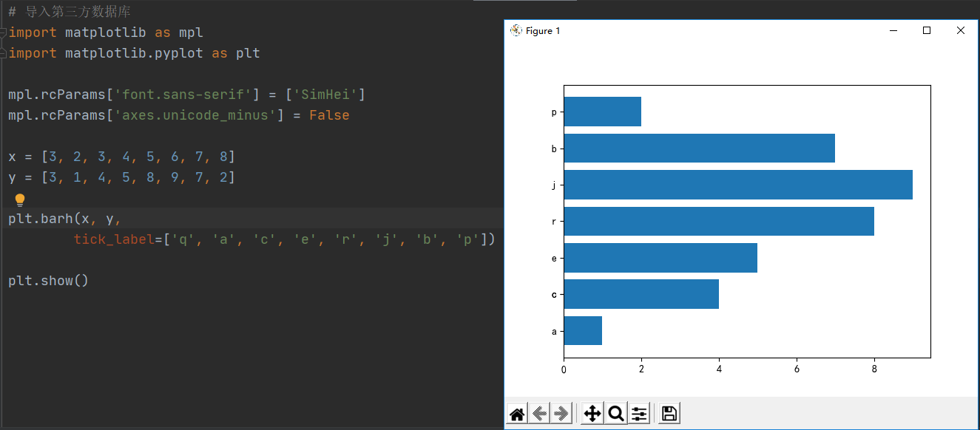Click the Figure 1 title text
Viewport: 980px width, 430px height.
click(x=543, y=31)
